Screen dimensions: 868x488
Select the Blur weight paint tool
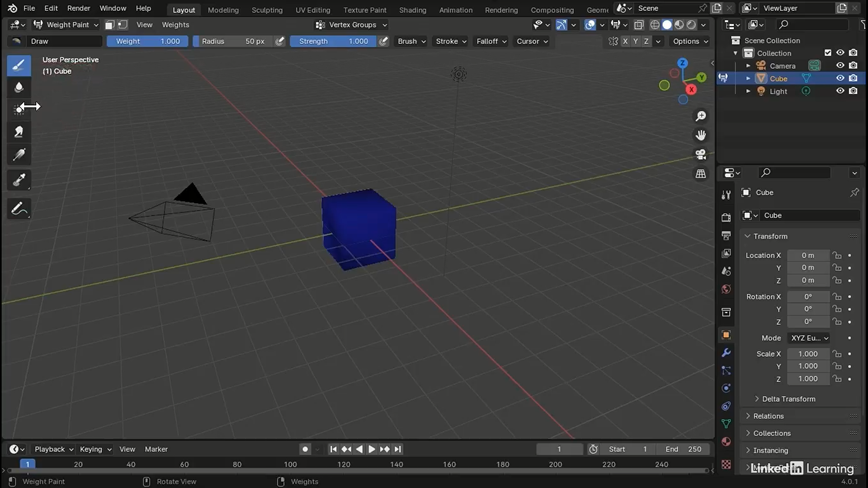[x=19, y=87]
